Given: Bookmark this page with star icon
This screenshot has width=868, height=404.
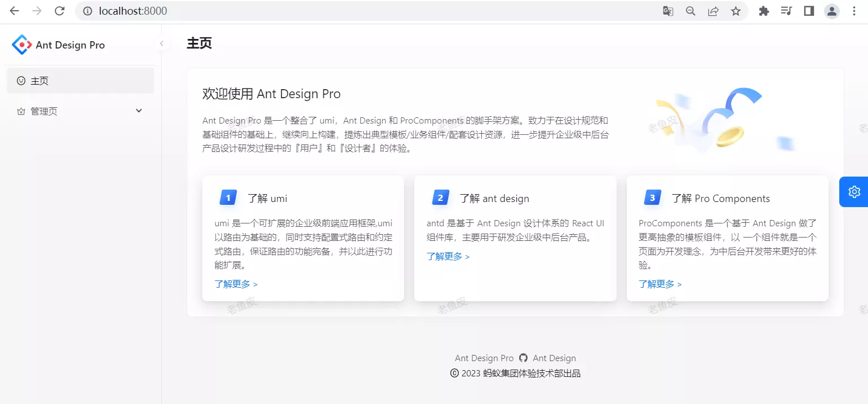Looking at the screenshot, I should 736,11.
